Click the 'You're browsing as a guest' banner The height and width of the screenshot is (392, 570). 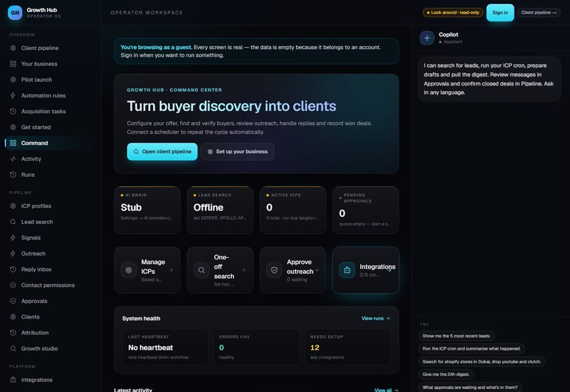tap(256, 51)
